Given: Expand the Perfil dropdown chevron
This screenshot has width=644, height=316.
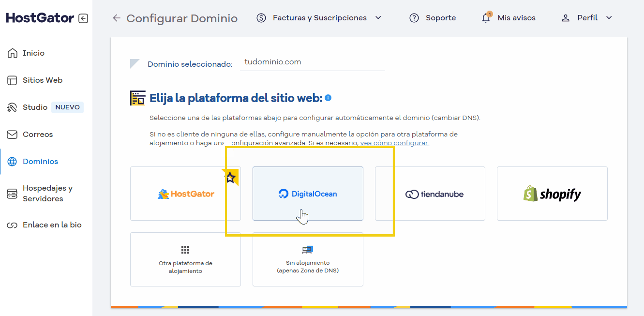Looking at the screenshot, I should click(609, 18).
